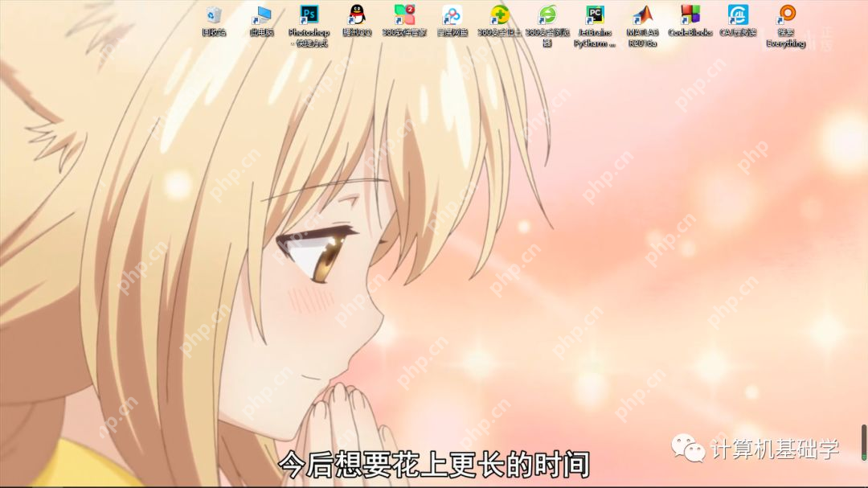This screenshot has width=868, height=488.
Task: Click the "JetBrains PyCharm" label text
Action: 595,38
